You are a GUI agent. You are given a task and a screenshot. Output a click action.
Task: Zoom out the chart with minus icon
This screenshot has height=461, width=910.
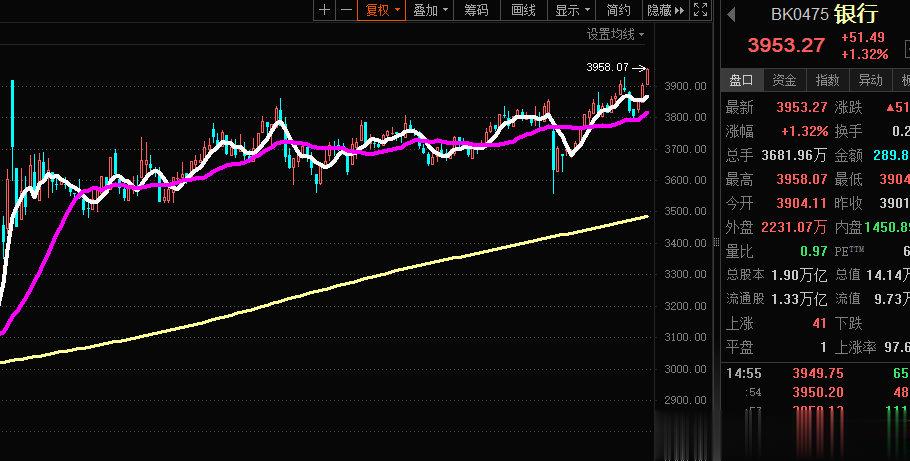click(x=346, y=10)
